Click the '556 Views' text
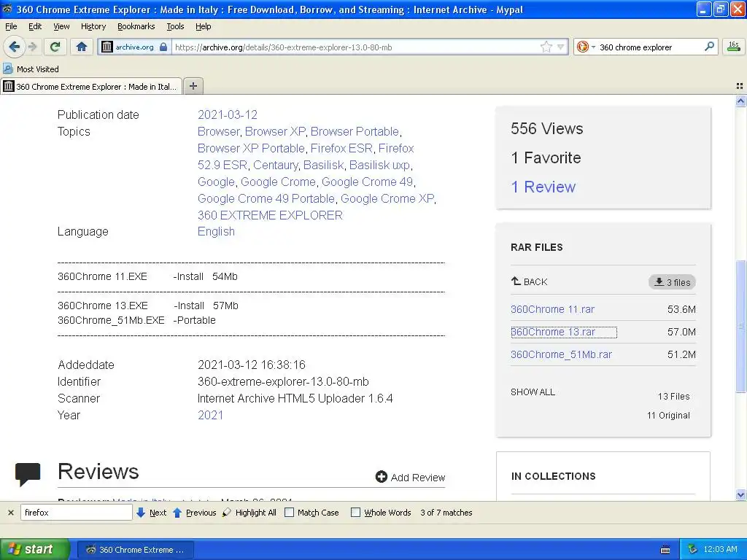Screen dimensions: 747x560 (x=547, y=128)
